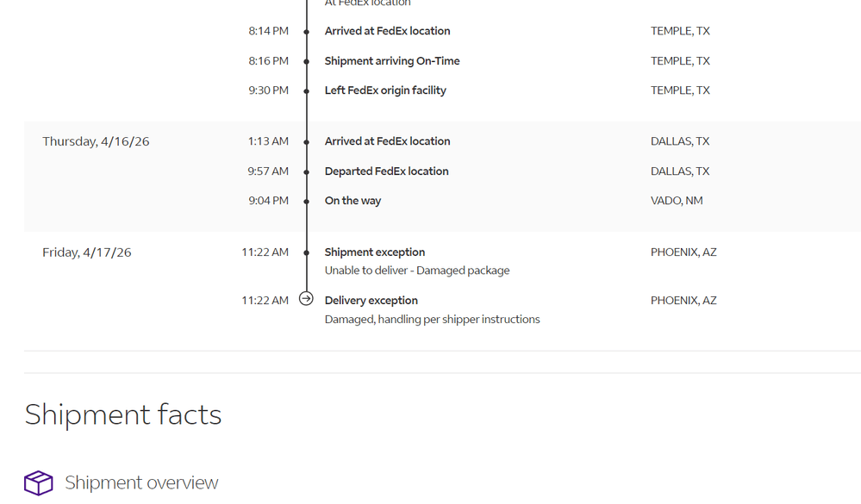Select the Delivery exception status text

pyautogui.click(x=371, y=301)
